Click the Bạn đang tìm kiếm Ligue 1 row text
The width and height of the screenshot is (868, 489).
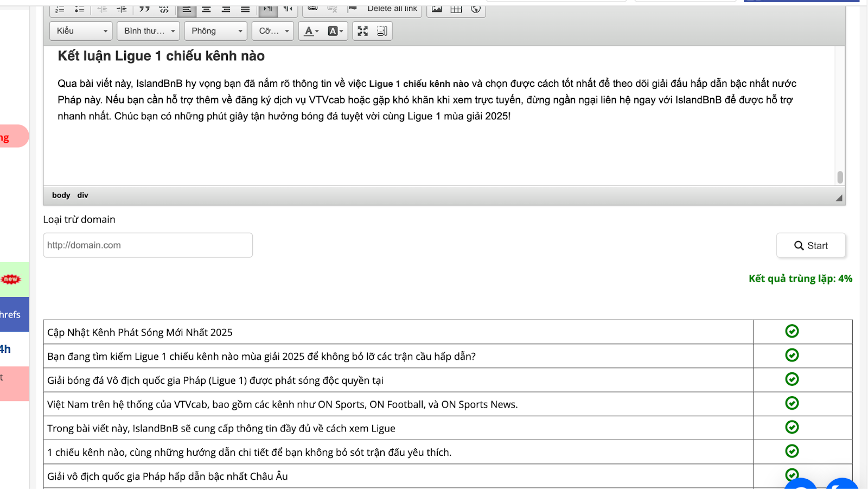[261, 356]
